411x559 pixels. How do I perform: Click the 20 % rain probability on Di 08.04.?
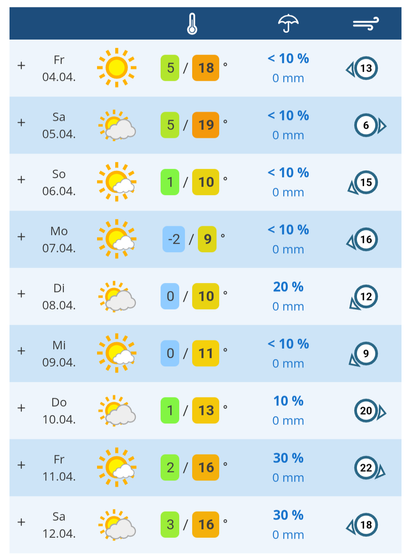pyautogui.click(x=288, y=287)
